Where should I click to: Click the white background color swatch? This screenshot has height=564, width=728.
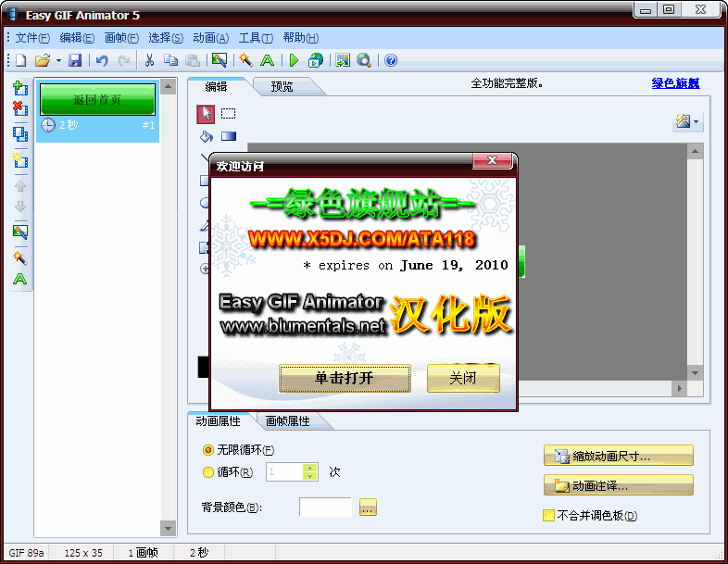pyautogui.click(x=325, y=507)
